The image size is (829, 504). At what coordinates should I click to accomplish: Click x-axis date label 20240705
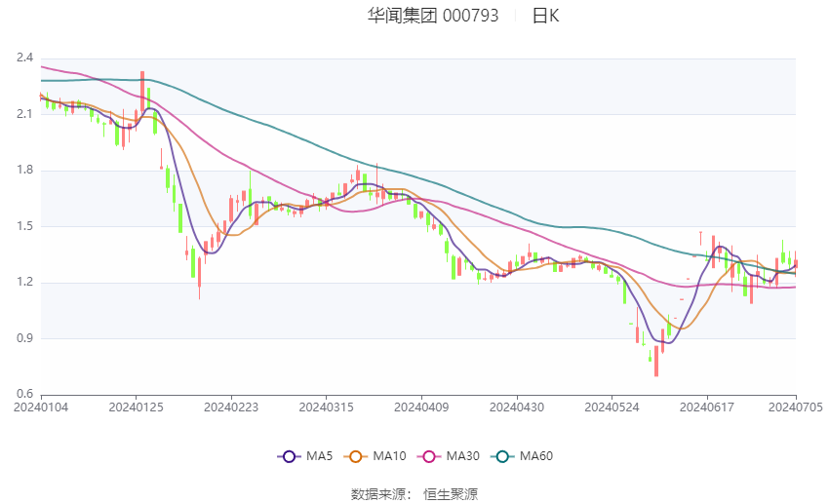[796, 407]
